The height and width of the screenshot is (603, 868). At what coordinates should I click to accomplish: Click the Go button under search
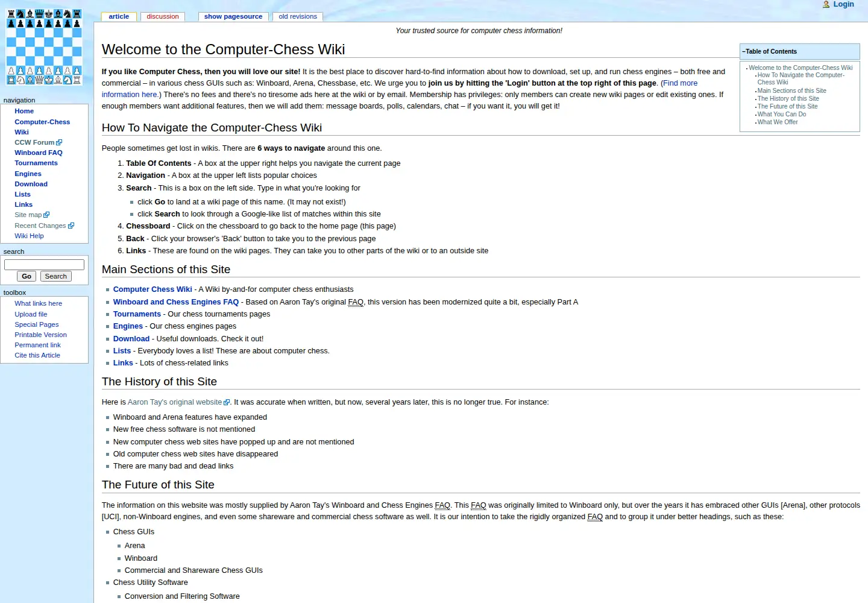27,276
